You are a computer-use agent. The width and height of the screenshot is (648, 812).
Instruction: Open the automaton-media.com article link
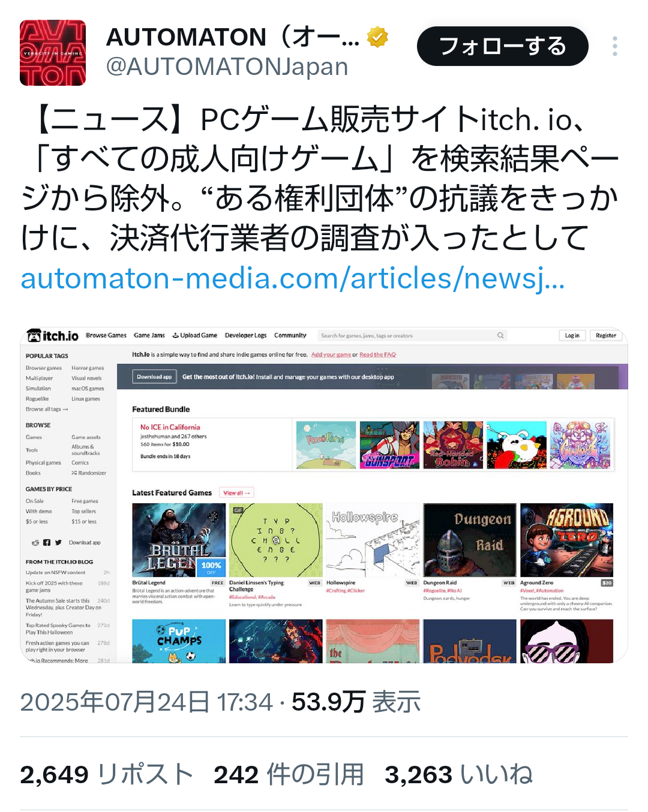tap(293, 278)
